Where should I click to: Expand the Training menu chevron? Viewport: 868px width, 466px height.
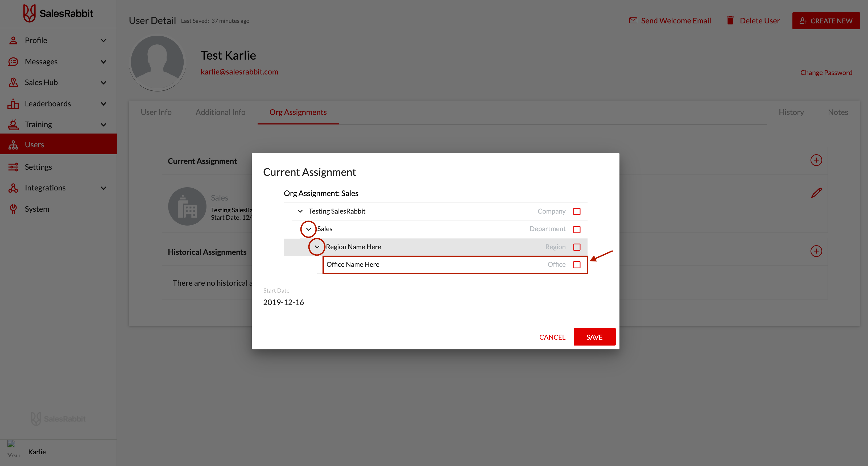pyautogui.click(x=104, y=124)
